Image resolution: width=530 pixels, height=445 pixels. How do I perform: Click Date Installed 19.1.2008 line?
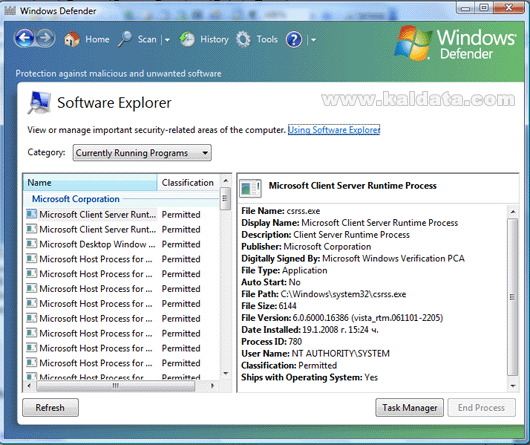point(310,330)
